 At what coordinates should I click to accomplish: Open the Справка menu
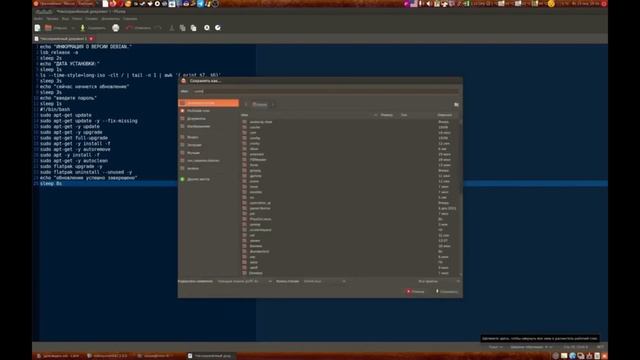pyautogui.click(x=130, y=19)
